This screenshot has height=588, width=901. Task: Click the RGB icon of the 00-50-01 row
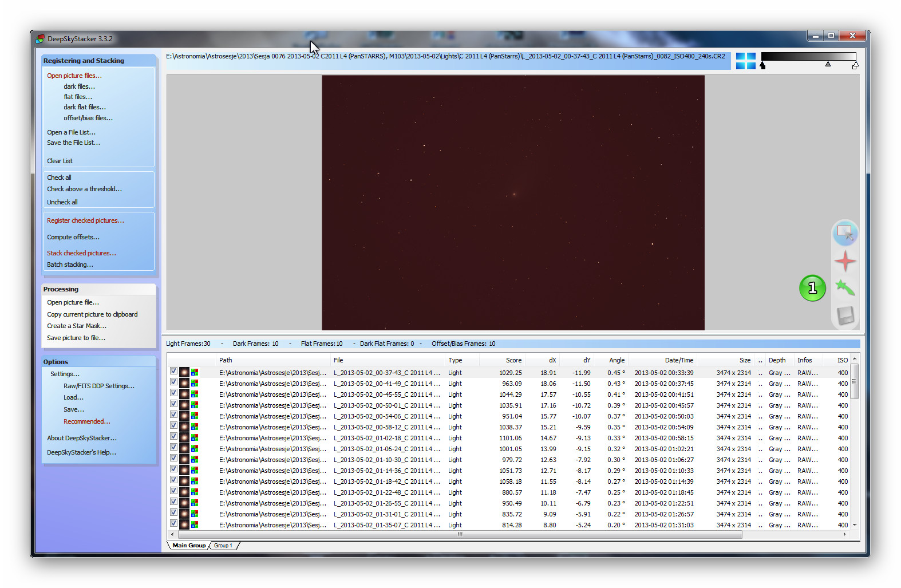tap(195, 405)
